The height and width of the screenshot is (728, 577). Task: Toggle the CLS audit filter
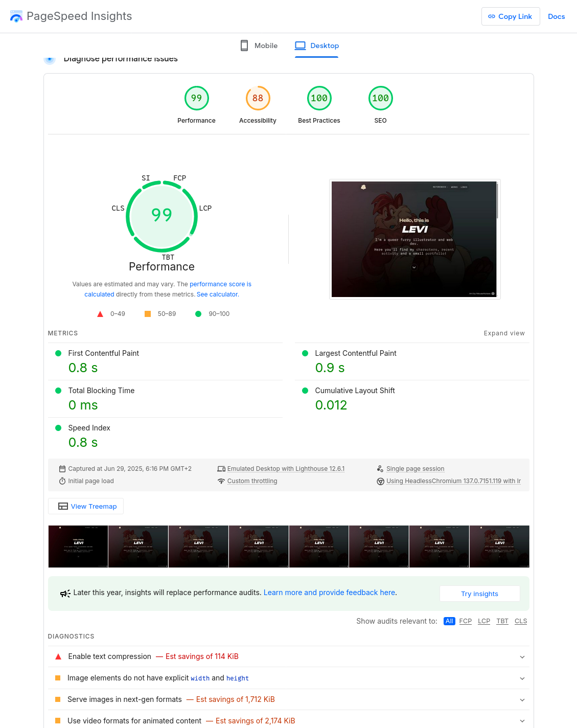[x=520, y=621]
